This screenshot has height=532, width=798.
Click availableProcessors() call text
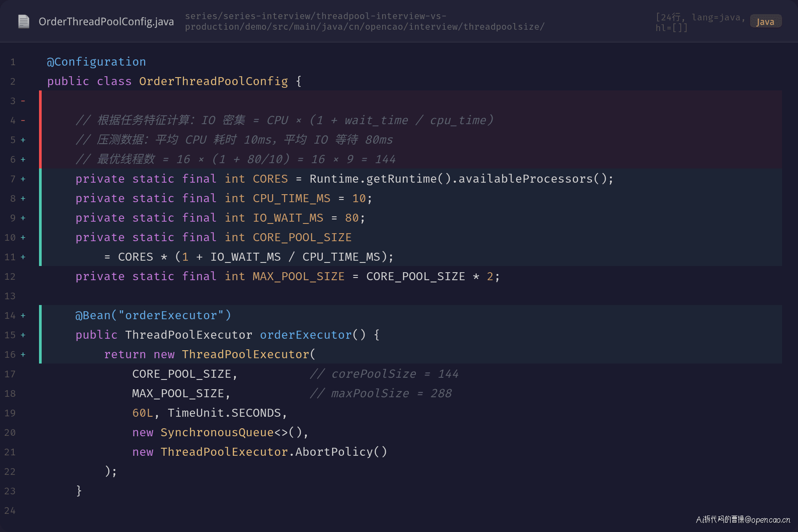tap(532, 179)
